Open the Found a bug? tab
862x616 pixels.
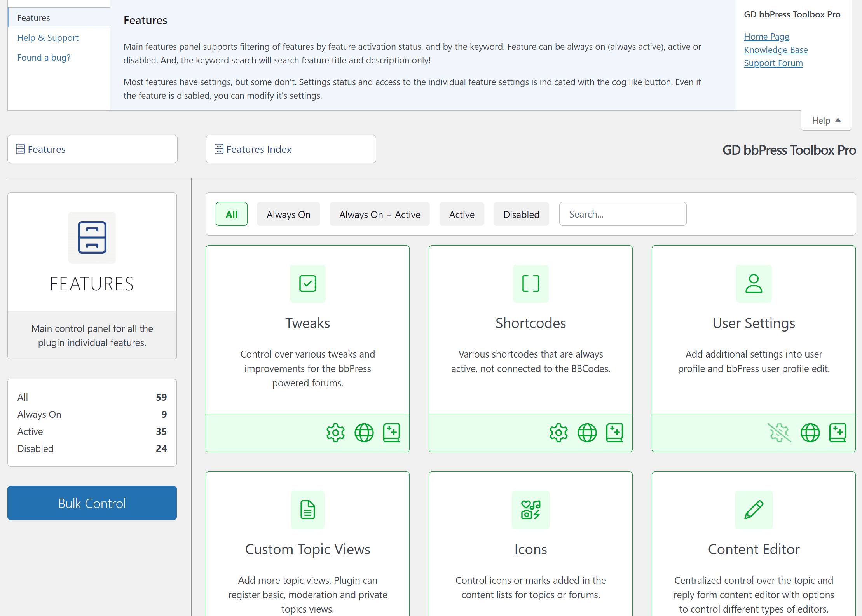point(44,58)
